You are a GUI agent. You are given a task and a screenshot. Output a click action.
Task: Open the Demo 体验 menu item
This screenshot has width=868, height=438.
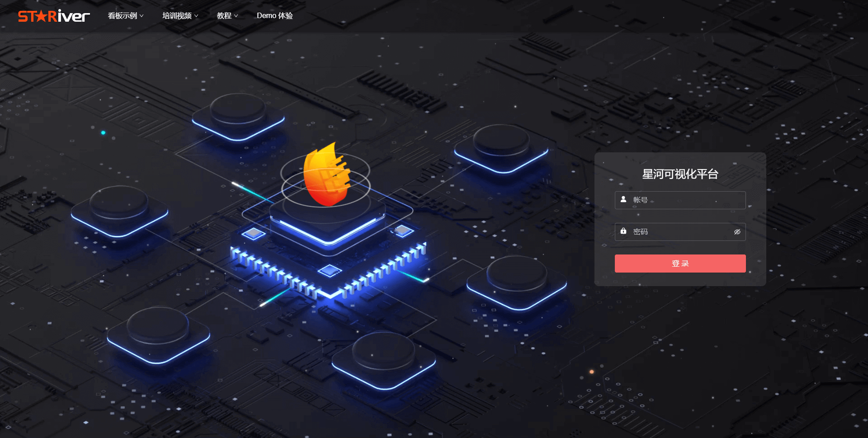point(274,16)
